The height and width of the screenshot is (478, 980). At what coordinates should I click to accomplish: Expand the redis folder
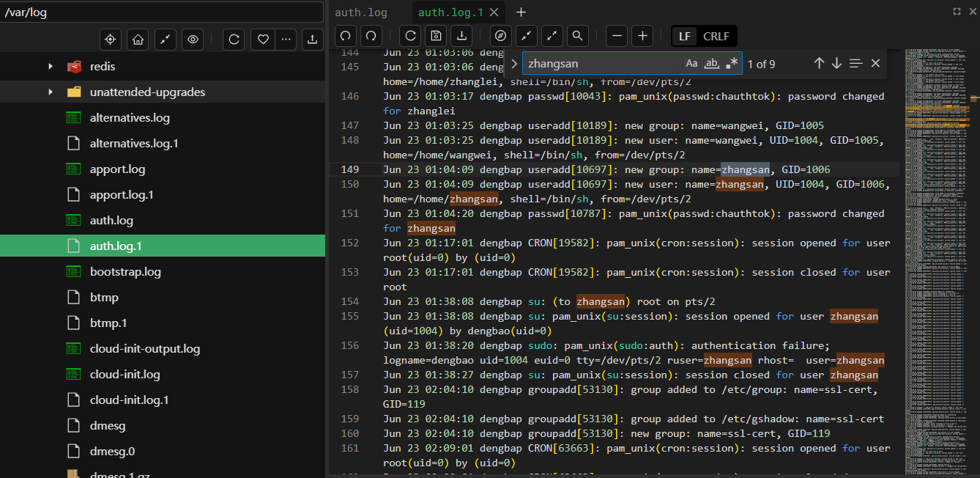coord(51,67)
